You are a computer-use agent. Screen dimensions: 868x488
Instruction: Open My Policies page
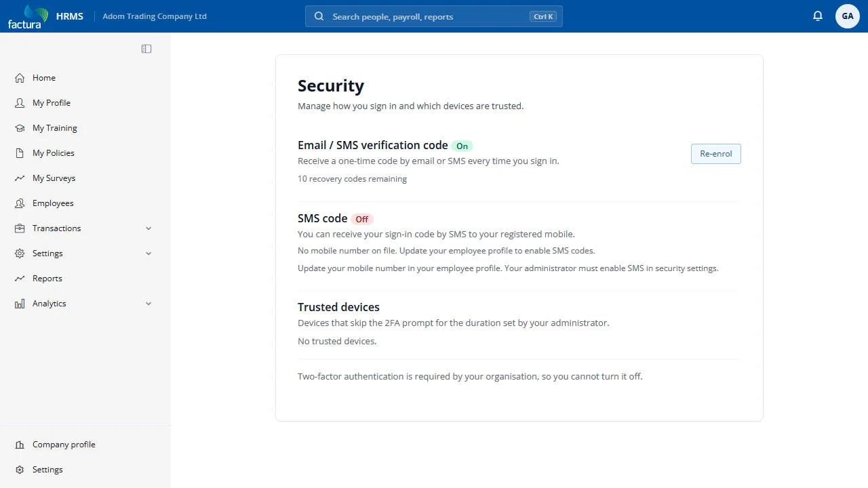(x=84, y=153)
